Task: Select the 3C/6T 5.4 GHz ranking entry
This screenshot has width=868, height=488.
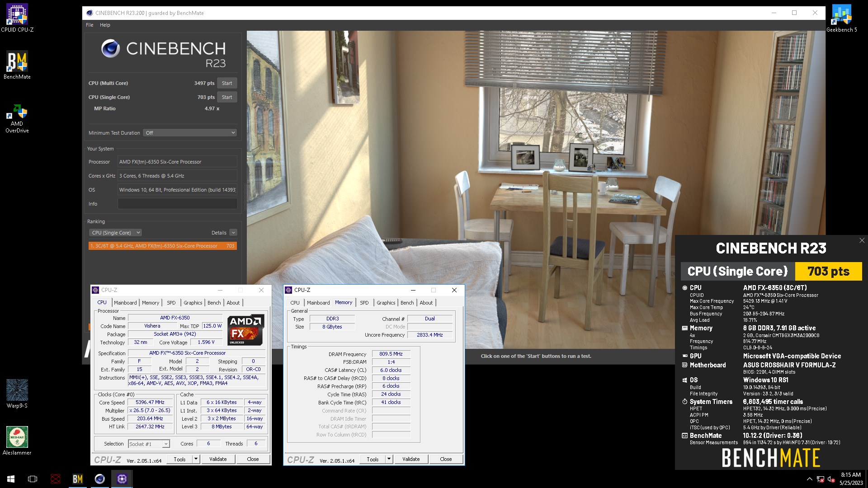Action: pyautogui.click(x=163, y=246)
